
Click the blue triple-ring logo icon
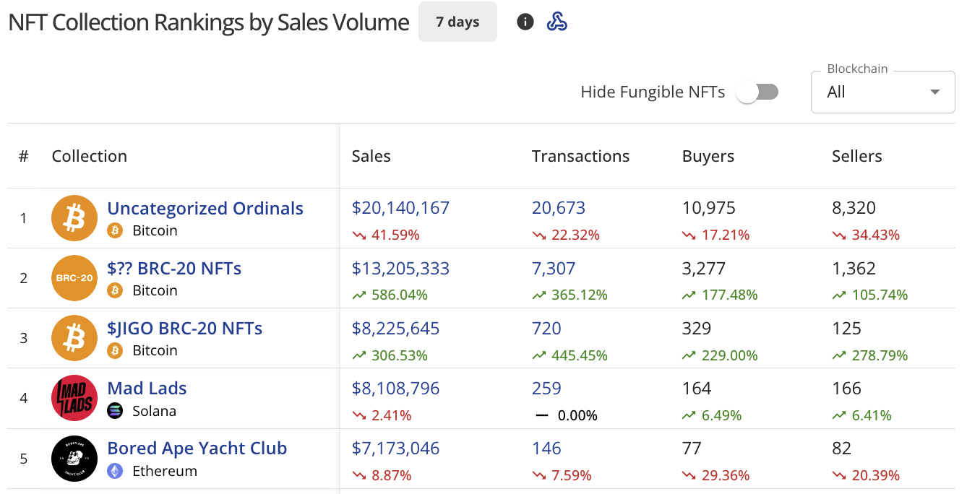556,22
